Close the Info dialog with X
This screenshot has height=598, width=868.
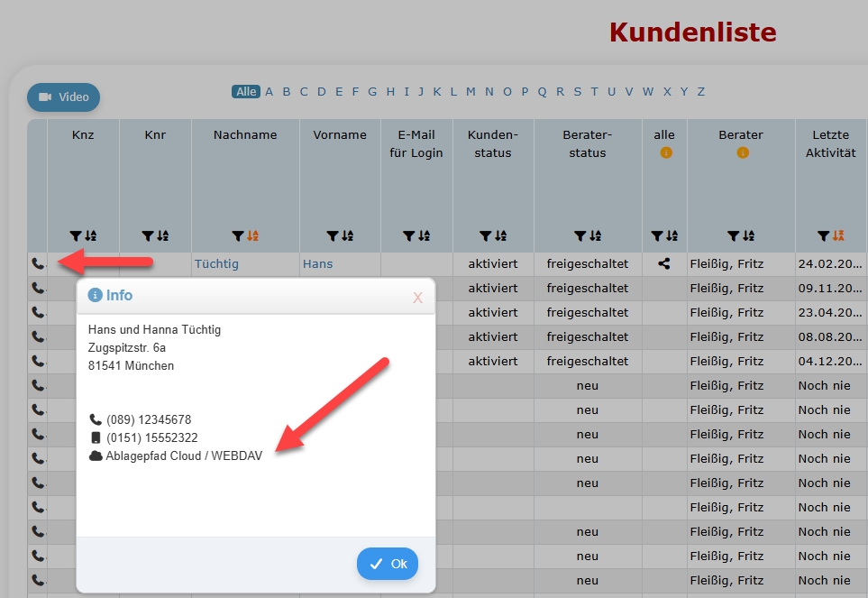417,298
